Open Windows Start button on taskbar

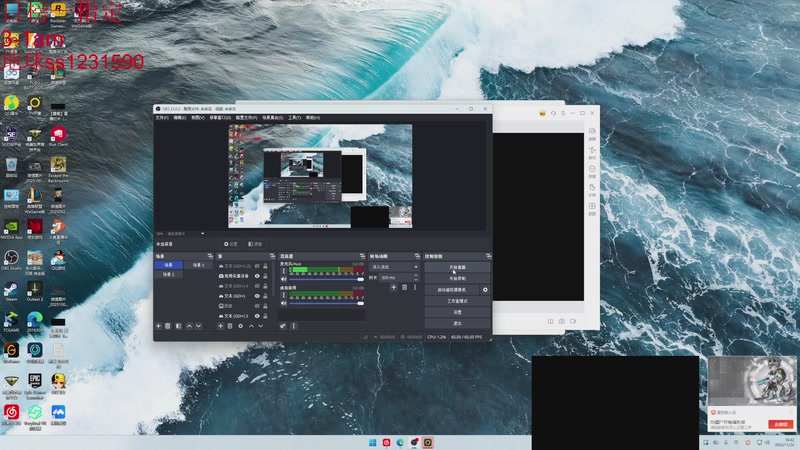coord(372,442)
